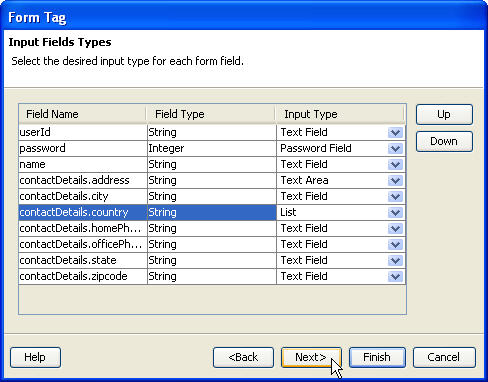
Task: Open contactDetails.state input type dropdown arrow
Action: (x=395, y=261)
